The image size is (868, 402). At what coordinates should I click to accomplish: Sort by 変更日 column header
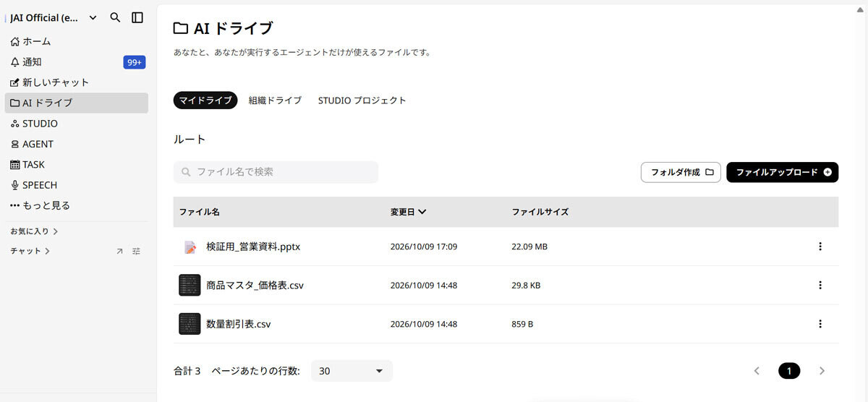[408, 212]
